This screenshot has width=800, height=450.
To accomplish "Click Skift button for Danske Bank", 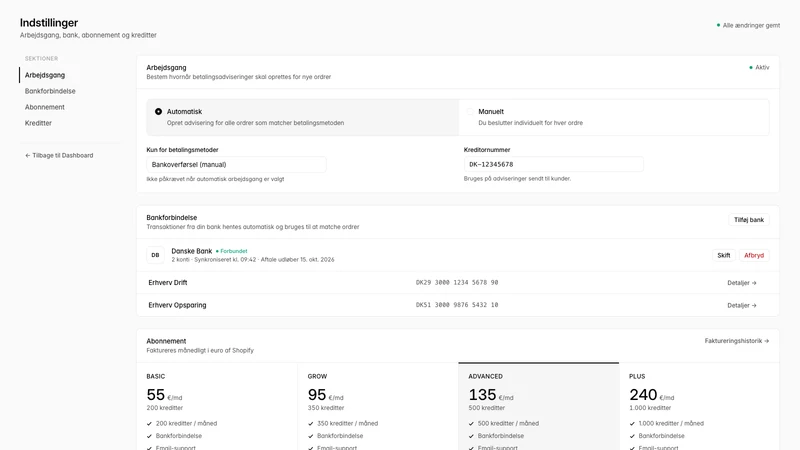I will [723, 255].
